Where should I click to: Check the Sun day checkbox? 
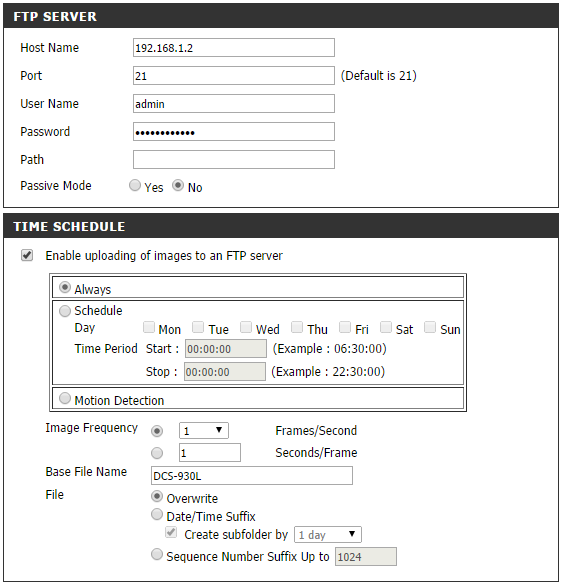coord(430,327)
